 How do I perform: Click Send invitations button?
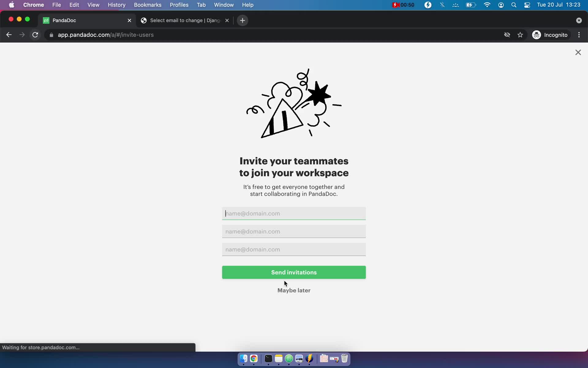pos(294,272)
